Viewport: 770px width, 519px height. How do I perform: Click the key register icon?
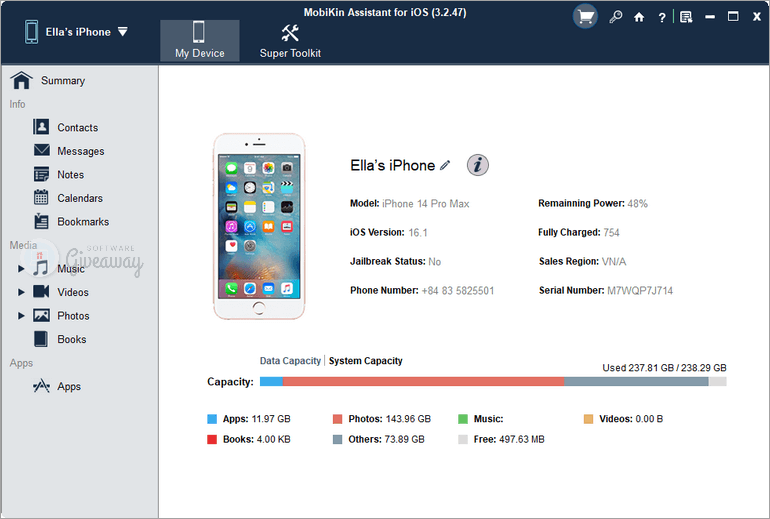[x=615, y=17]
